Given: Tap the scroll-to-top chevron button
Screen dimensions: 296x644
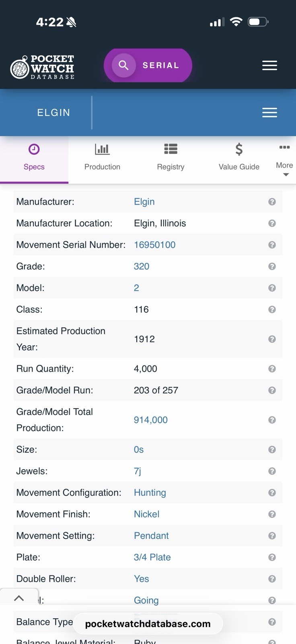Looking at the screenshot, I should [x=19, y=598].
